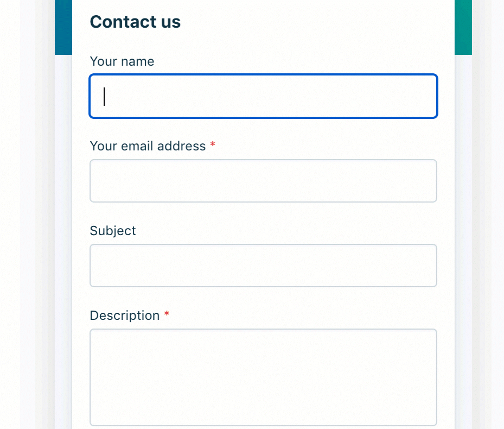Click the Description label
The image size is (504, 429).
(x=125, y=316)
